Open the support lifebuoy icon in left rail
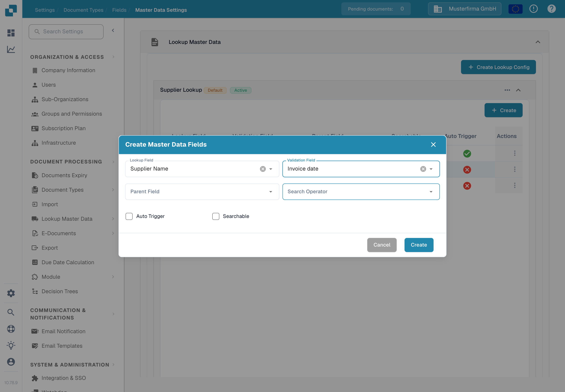Image resolution: width=565 pixels, height=392 pixels. point(11,329)
